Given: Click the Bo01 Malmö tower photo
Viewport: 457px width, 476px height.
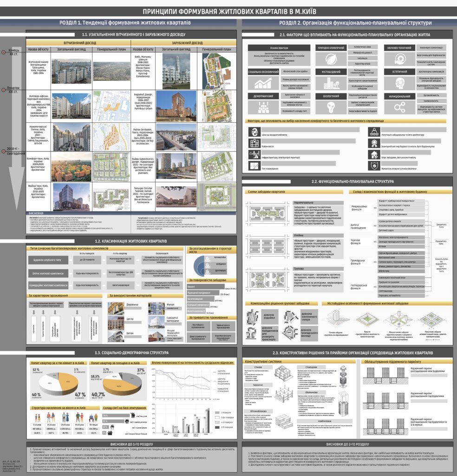Looking at the screenshot, I should [176, 71].
